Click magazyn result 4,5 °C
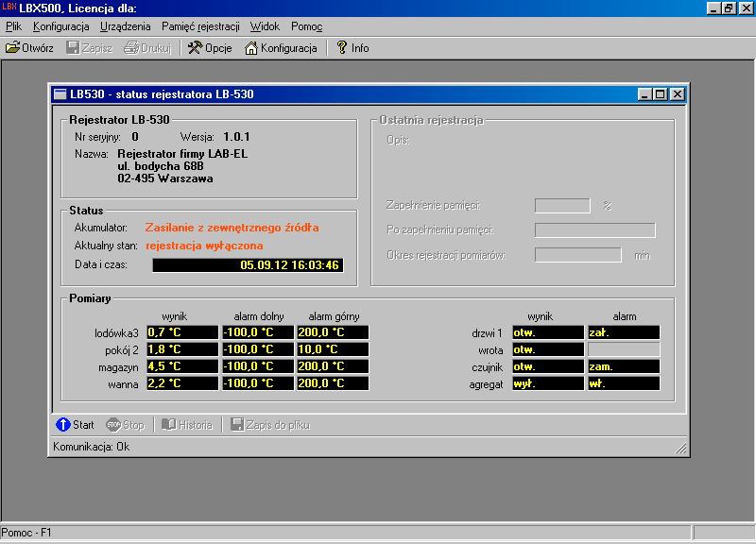Screen dimensions: 756x544 pos(182,366)
